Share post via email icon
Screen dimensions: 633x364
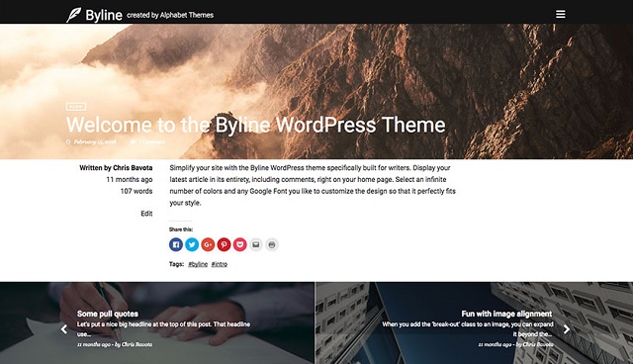point(256,244)
